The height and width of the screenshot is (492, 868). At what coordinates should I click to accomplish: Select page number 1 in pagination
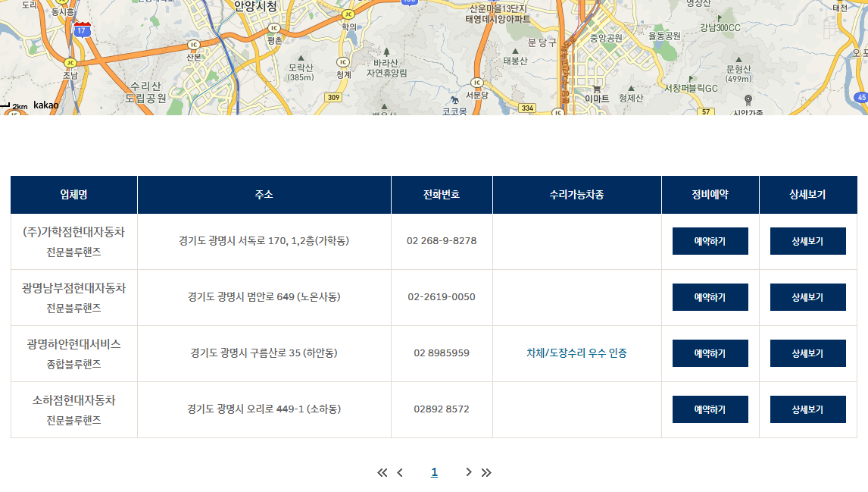pos(434,472)
